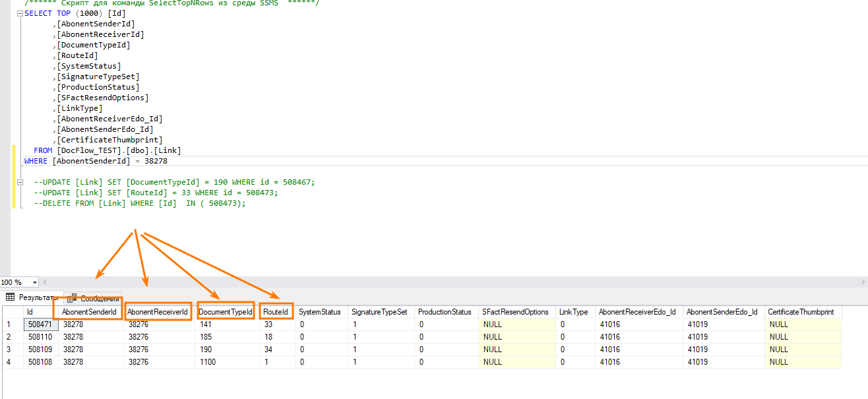Click the editor's right scroll arrow
Image resolution: width=868 pixels, height=399 pixels.
(x=863, y=282)
